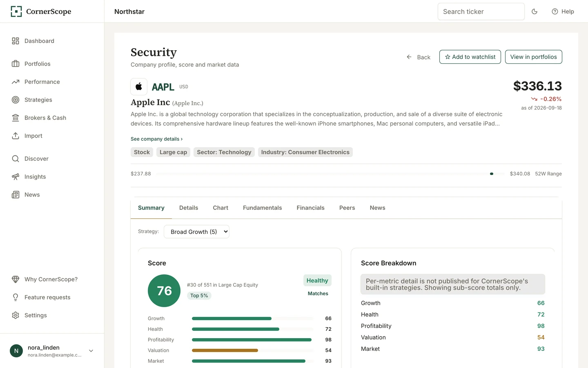Click the Portfolios briefcase icon

click(x=16, y=64)
